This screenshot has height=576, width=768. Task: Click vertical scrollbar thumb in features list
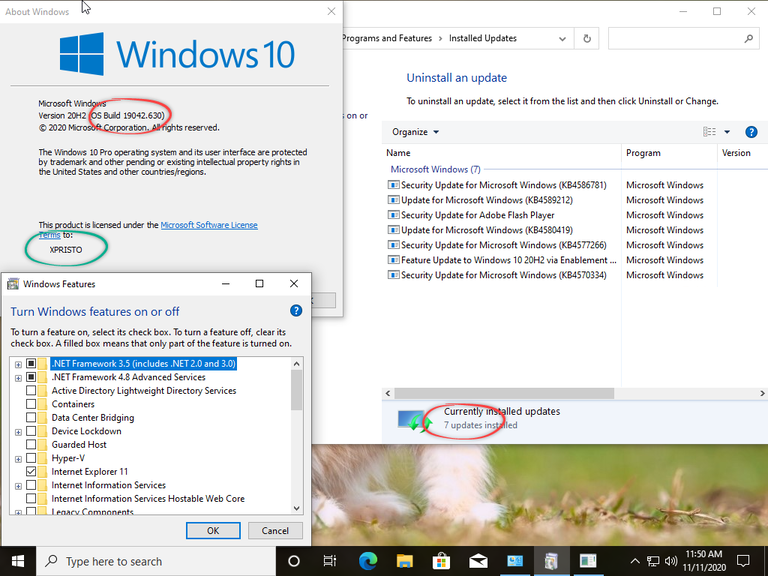[296, 389]
